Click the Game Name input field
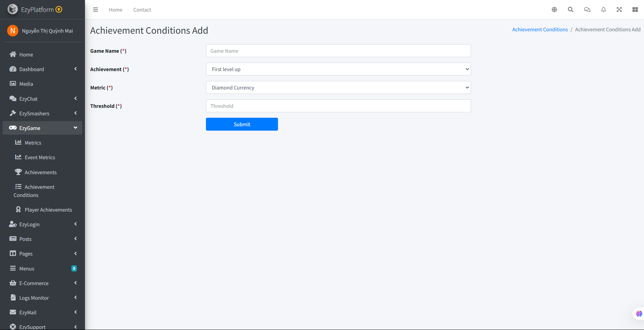 338,51
